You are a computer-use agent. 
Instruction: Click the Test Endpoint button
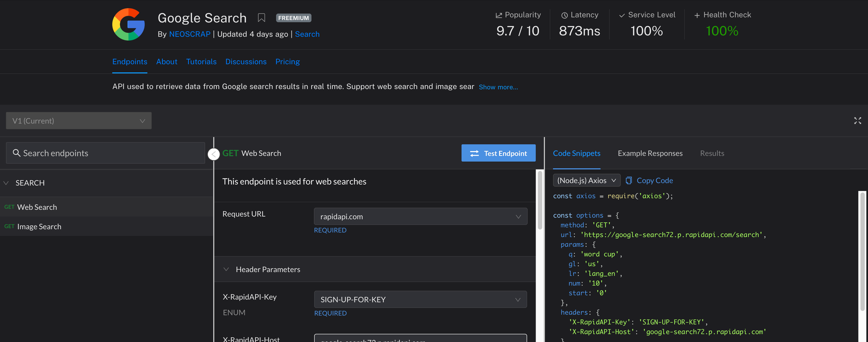click(498, 153)
